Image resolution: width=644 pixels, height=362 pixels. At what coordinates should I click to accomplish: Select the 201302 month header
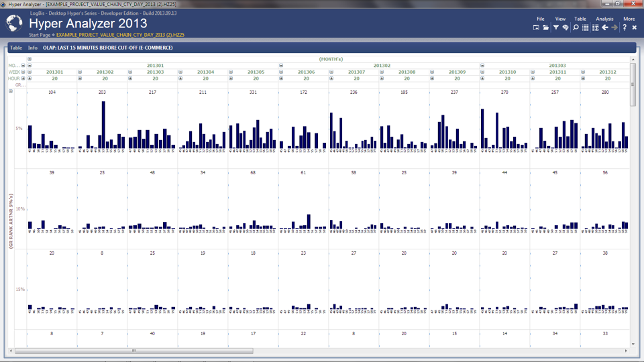click(x=382, y=66)
